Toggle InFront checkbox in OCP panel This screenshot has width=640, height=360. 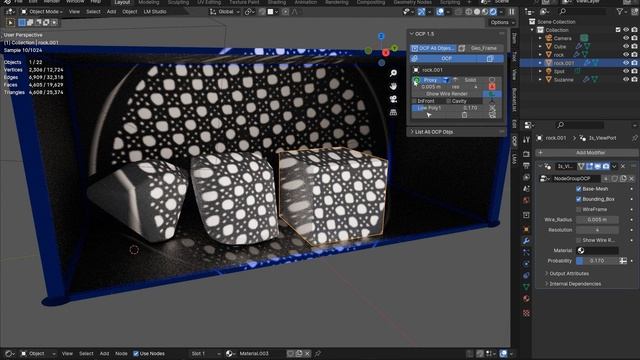tap(414, 101)
